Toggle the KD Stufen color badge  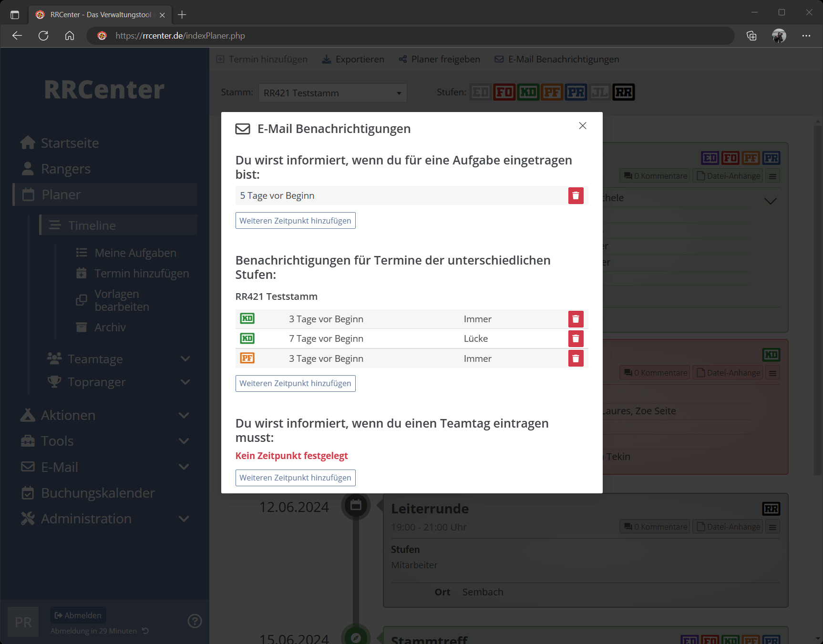[528, 92]
